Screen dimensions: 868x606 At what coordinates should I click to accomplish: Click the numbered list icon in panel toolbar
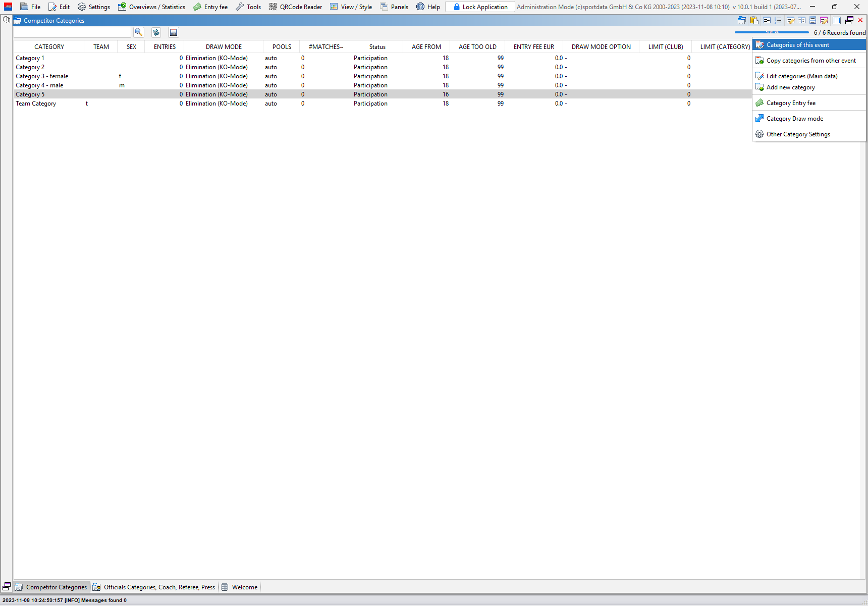tap(778, 20)
